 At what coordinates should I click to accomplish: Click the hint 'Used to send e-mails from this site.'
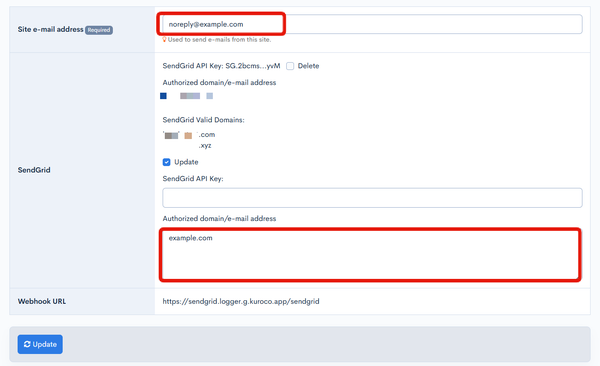pyautogui.click(x=219, y=39)
